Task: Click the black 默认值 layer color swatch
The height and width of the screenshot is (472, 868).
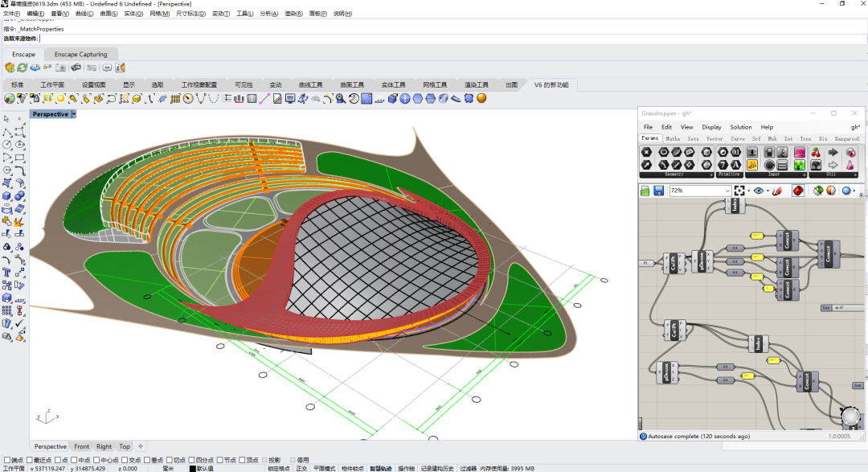Action: pos(193,469)
